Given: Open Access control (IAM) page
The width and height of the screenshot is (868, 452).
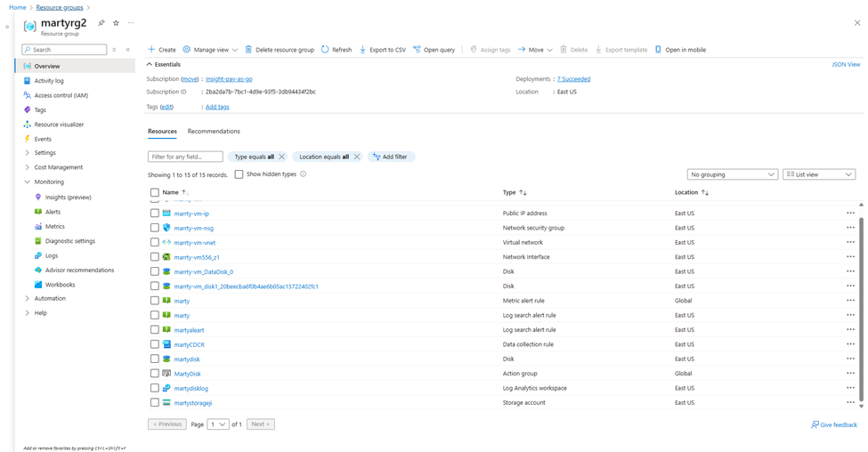Looking at the screenshot, I should [x=61, y=95].
